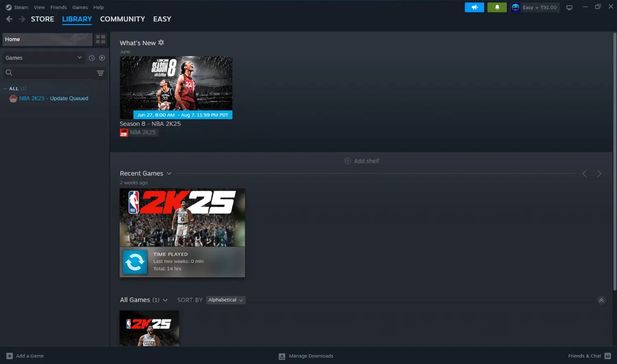
Task: Expand the Recent Games shelf dropdown
Action: click(x=169, y=173)
